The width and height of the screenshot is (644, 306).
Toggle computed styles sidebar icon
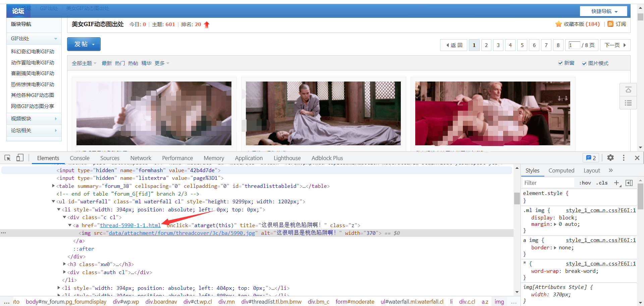(629, 183)
